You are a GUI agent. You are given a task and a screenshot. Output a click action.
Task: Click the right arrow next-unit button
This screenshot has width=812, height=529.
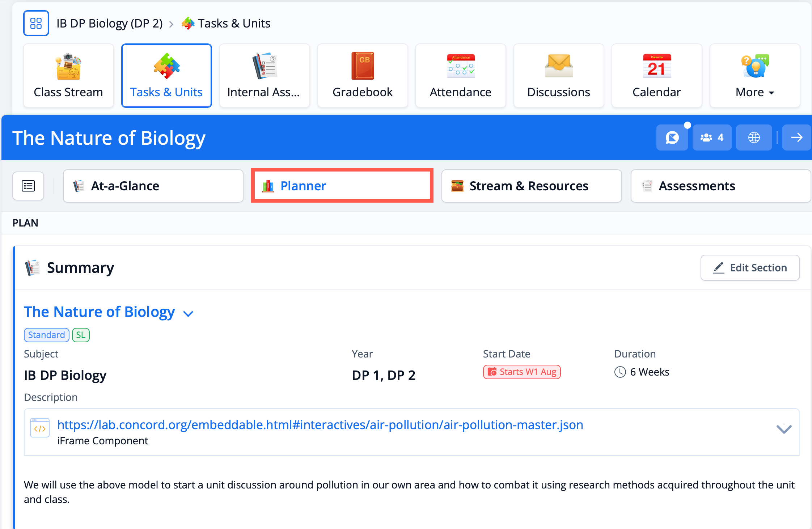796,137
